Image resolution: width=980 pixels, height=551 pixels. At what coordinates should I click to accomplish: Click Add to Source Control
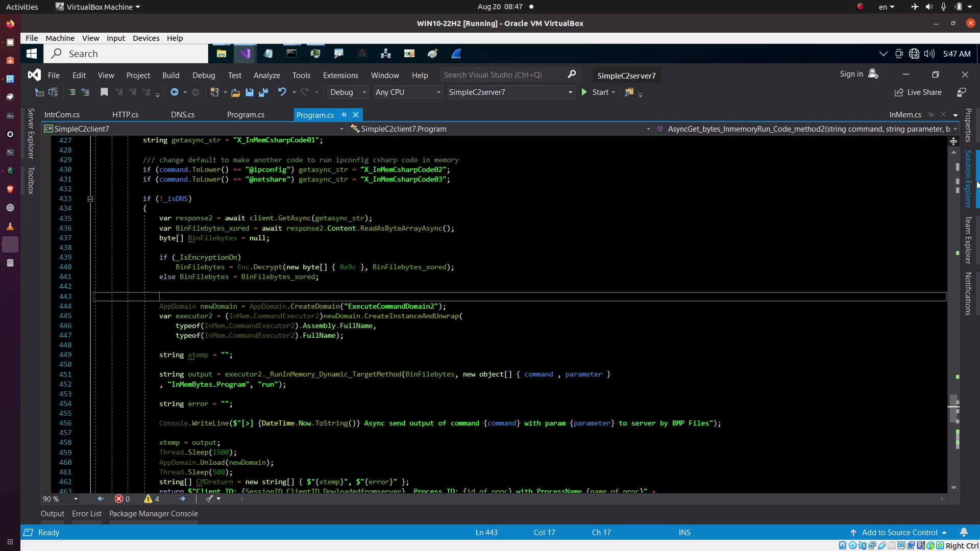click(x=899, y=532)
